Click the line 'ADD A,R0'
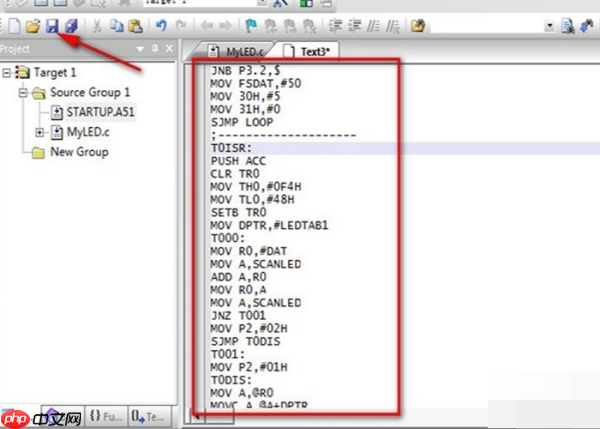The height and width of the screenshot is (429, 600). pyautogui.click(x=238, y=277)
